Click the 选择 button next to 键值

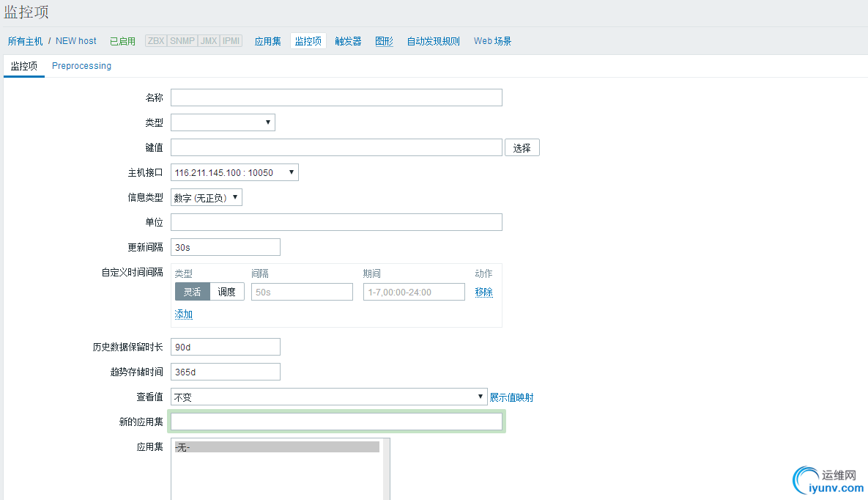point(522,147)
